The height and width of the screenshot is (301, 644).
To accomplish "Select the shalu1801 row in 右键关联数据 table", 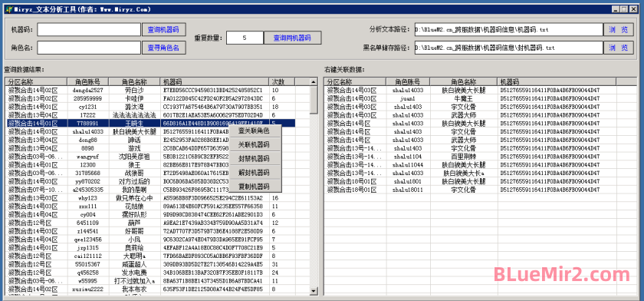I will [x=470, y=181].
